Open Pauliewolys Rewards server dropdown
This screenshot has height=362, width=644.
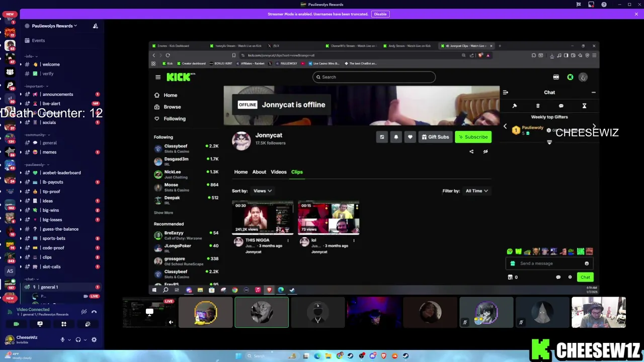pyautogui.click(x=54, y=26)
